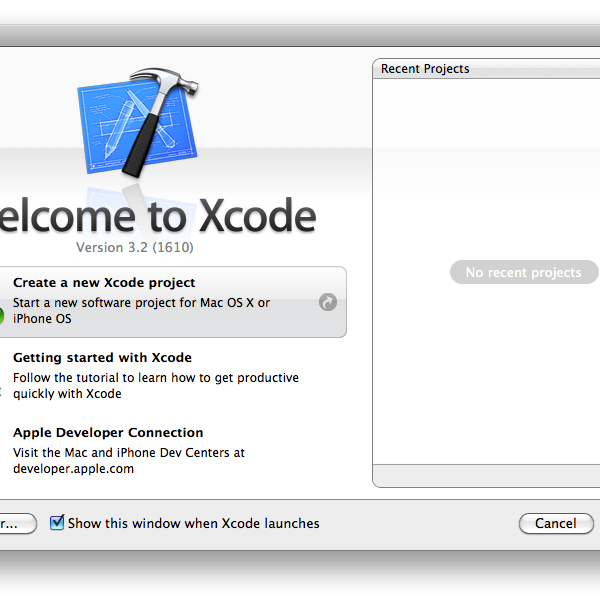Click the green icon beside Create a new Xcode project
The height and width of the screenshot is (605, 600).
(1, 316)
